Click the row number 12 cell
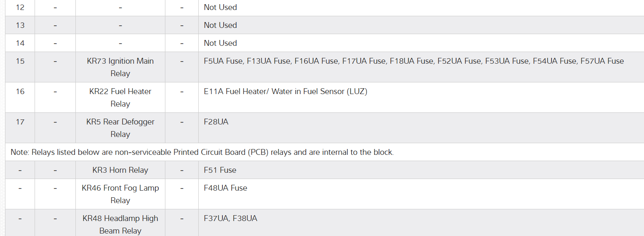This screenshot has height=236, width=644. click(x=20, y=7)
